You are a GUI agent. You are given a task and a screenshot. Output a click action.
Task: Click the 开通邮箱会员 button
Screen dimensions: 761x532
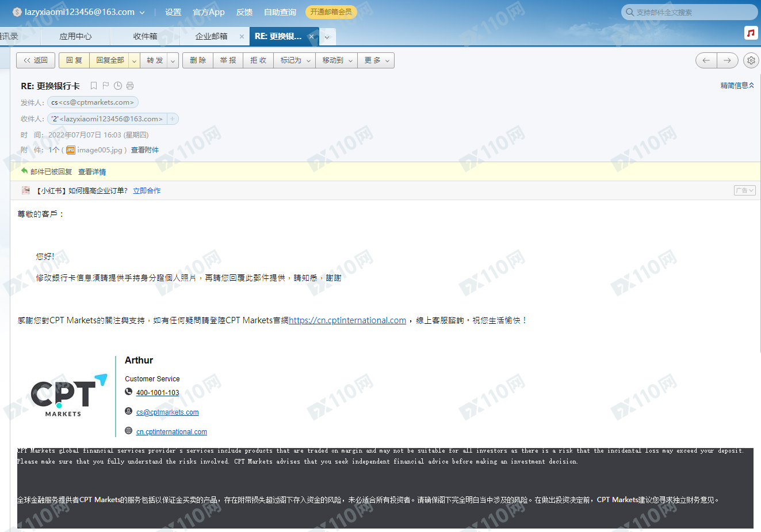[331, 12]
